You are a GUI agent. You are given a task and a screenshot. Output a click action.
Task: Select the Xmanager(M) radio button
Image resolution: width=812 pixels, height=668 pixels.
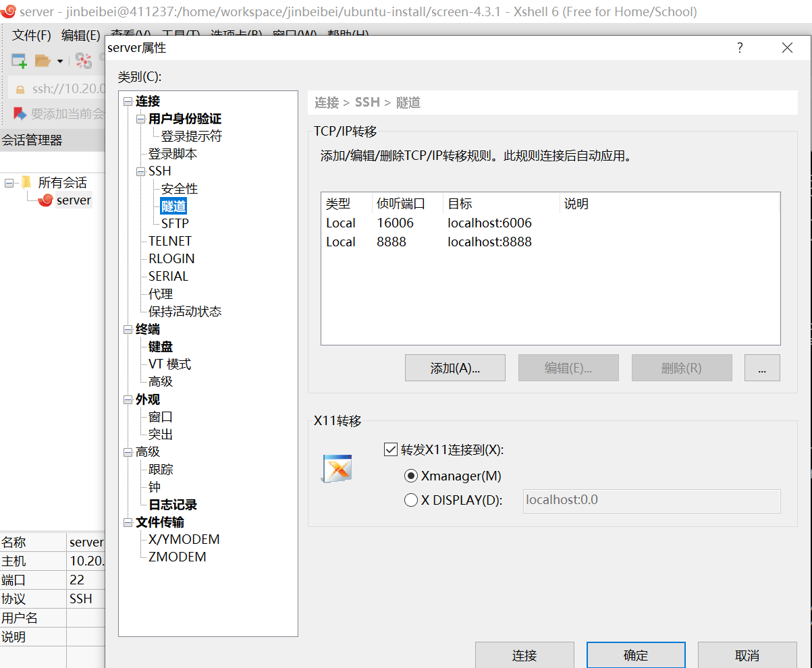point(411,476)
